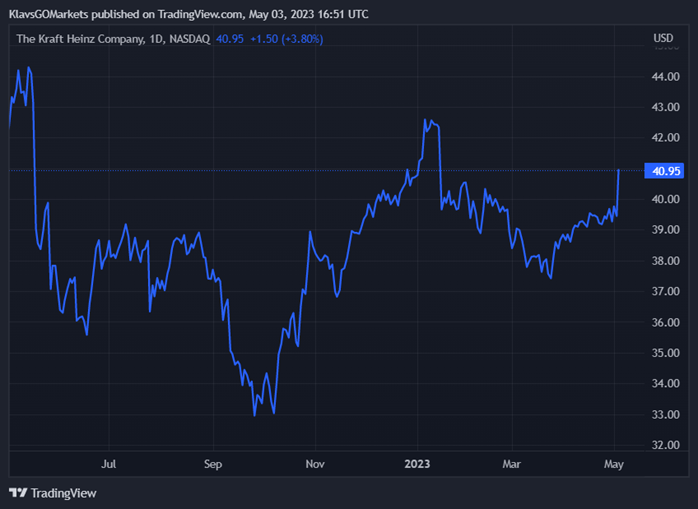The image size is (698, 509).
Task: Click the Sep label on time axis
Action: (213, 464)
